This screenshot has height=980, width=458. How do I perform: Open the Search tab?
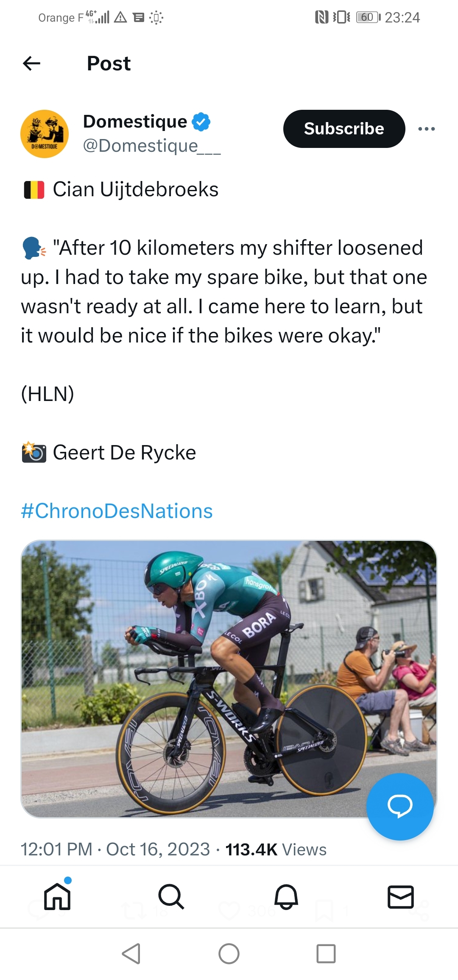tap(171, 896)
